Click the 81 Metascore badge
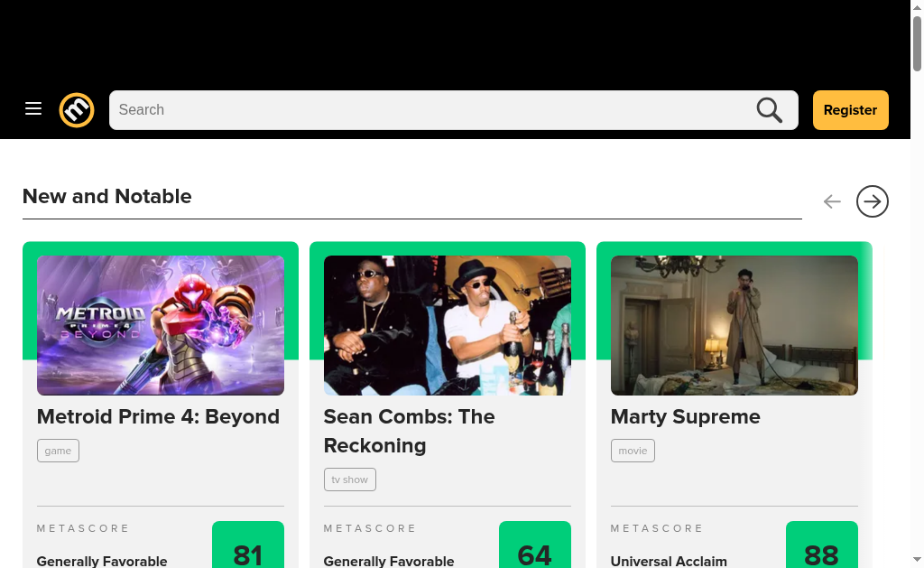Screen dimensions: 924x568 click(248, 548)
